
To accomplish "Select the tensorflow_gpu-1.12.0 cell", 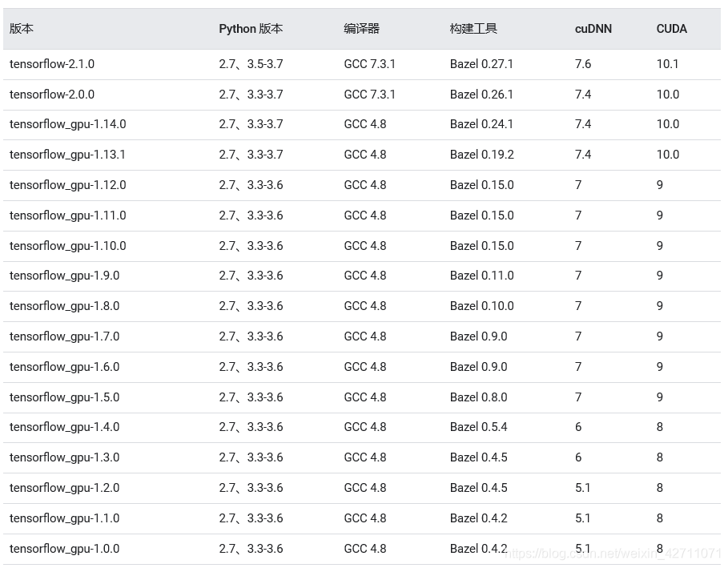I will coord(68,185).
